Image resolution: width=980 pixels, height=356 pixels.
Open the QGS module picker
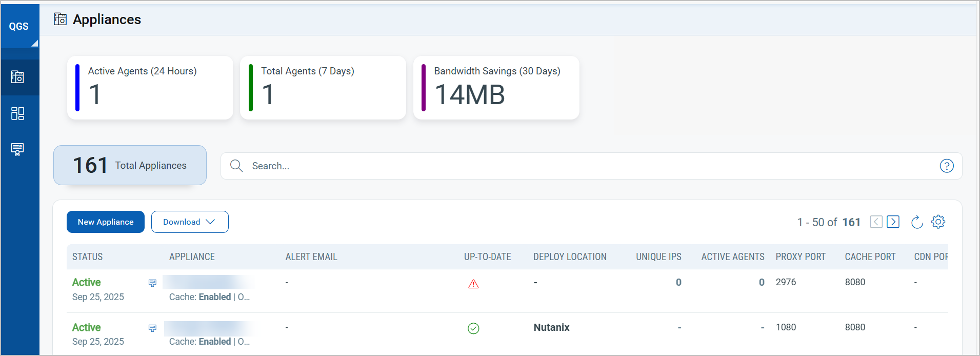19,27
